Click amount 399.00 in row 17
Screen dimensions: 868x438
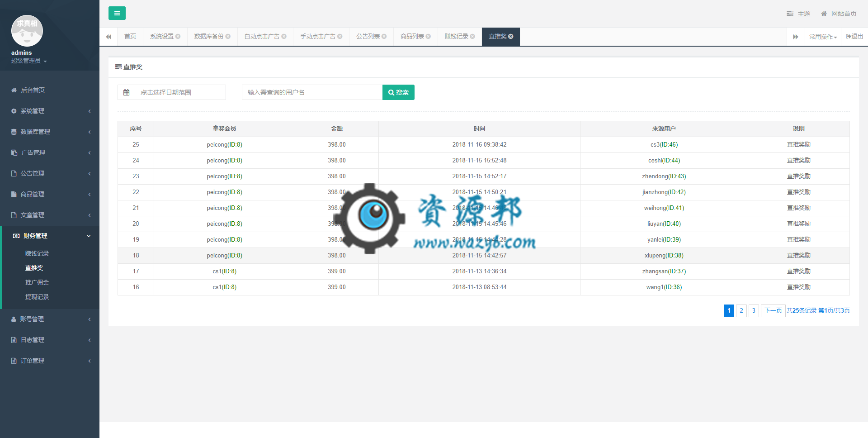(x=337, y=271)
